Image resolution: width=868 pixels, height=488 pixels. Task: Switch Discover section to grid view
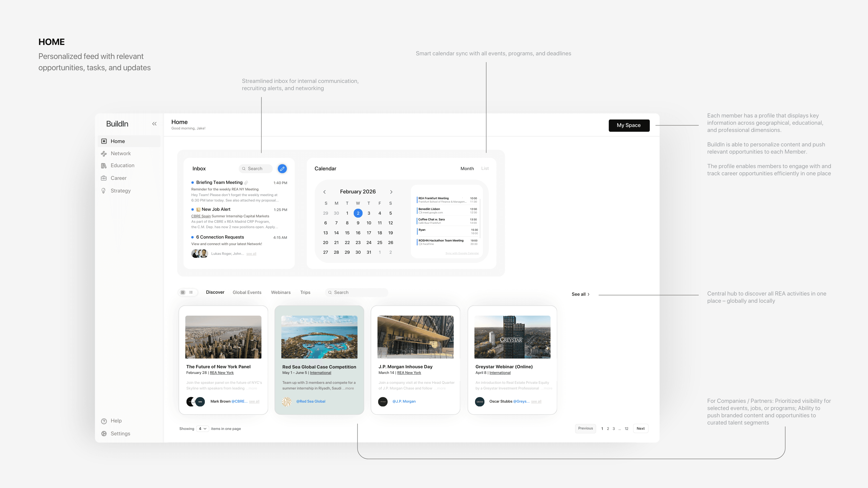coord(183,292)
